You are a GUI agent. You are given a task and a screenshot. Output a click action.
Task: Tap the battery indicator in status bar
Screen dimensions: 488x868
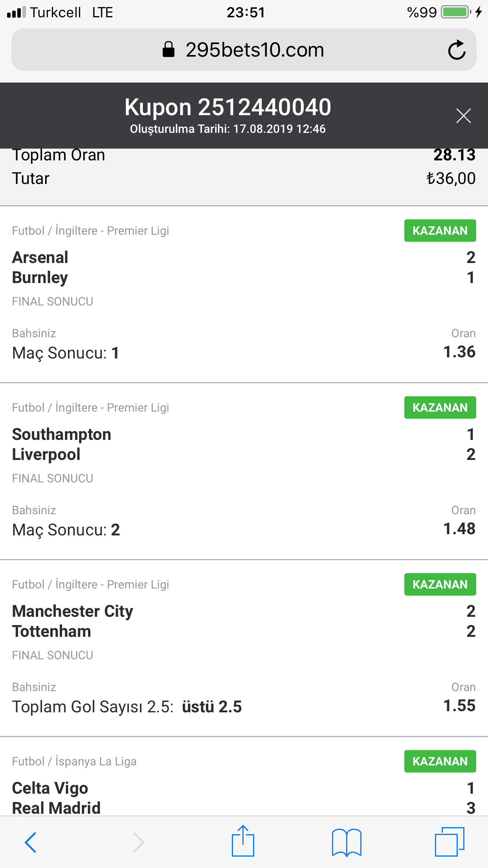click(x=456, y=12)
